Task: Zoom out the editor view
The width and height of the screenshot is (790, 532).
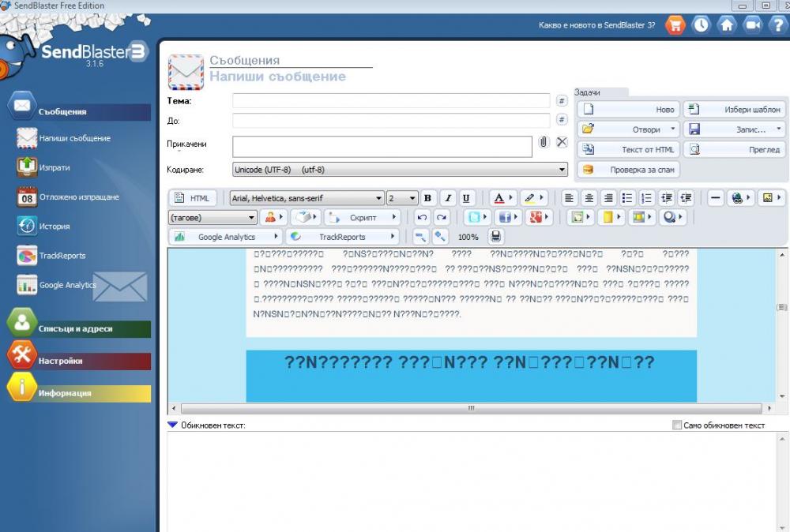Action: pyautogui.click(x=420, y=237)
